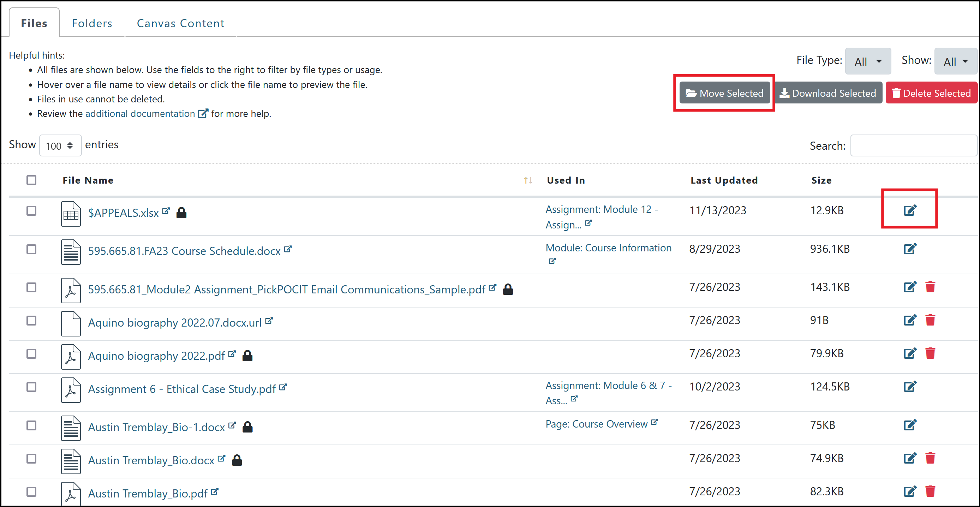
Task: Edit Aquino biography 2022.pdf
Action: pyautogui.click(x=910, y=353)
